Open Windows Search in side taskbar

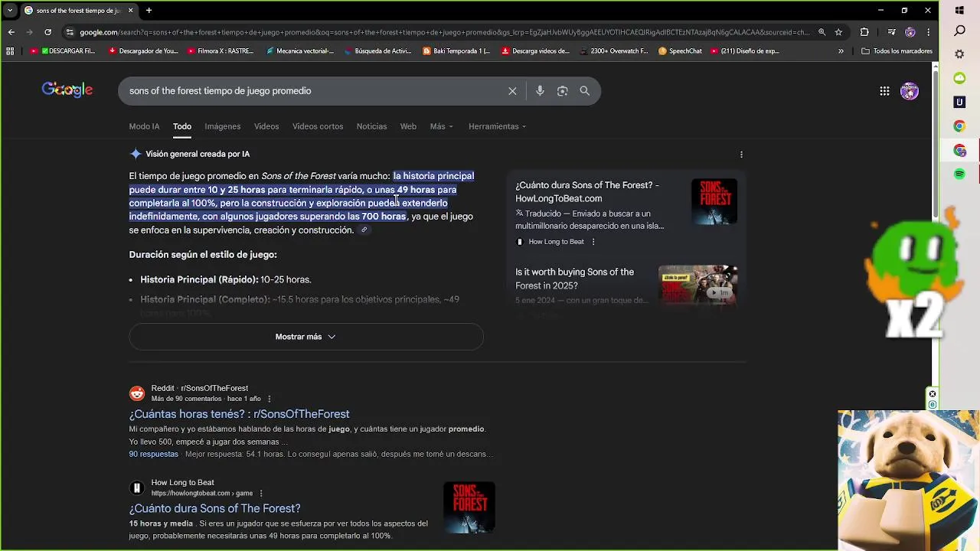(959, 31)
